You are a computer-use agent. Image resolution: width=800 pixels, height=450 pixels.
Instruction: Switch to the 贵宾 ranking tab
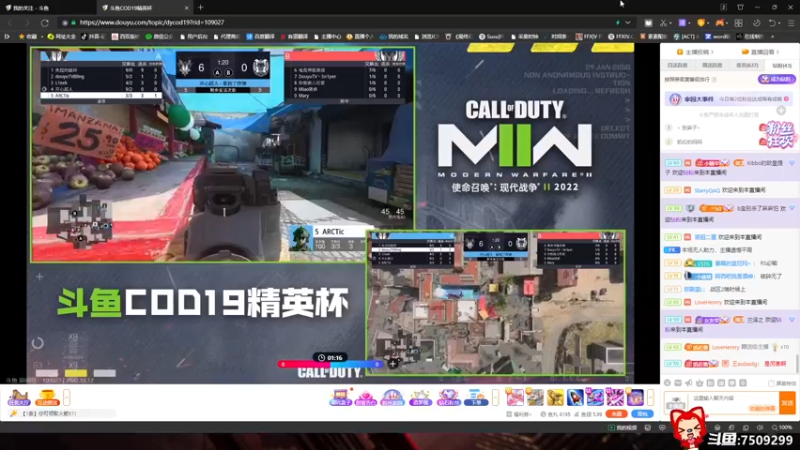point(747,65)
